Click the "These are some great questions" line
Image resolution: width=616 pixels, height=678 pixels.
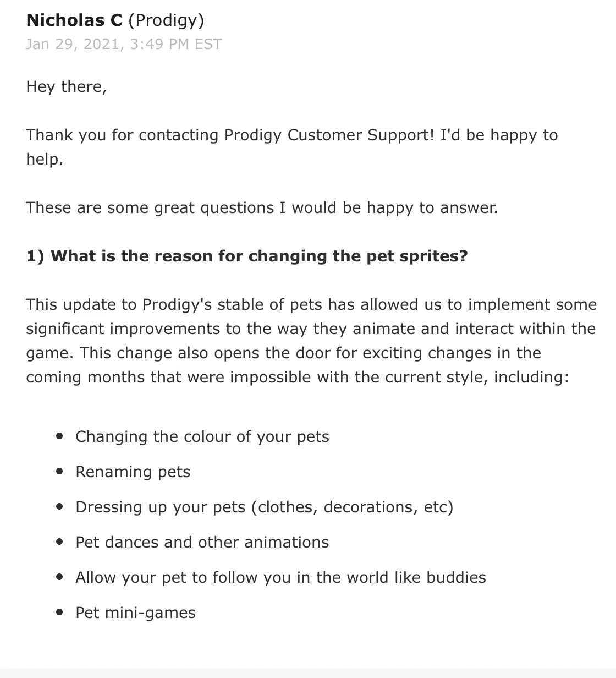(x=261, y=208)
